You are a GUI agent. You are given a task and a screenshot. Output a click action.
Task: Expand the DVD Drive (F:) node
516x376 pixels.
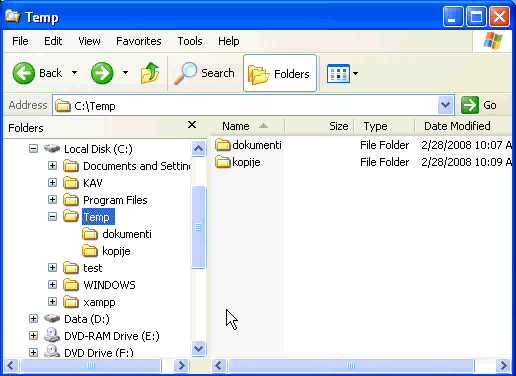coord(33,352)
